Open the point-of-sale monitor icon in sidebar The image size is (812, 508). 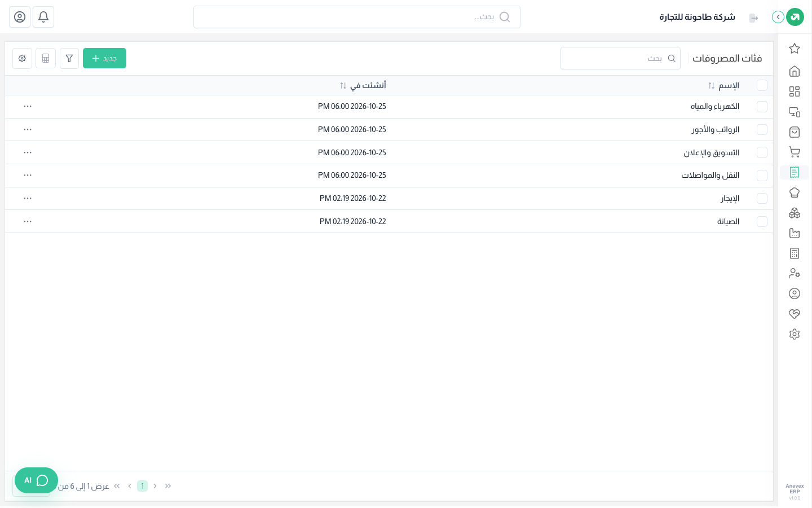point(795,112)
